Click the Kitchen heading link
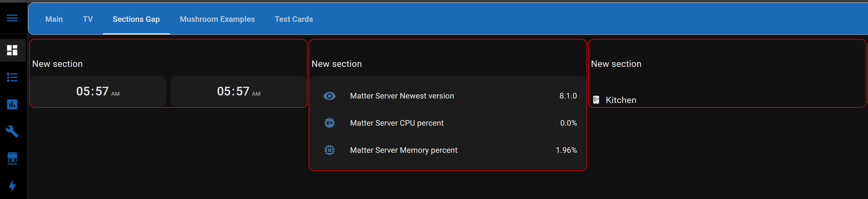This screenshot has height=199, width=868. (x=621, y=100)
